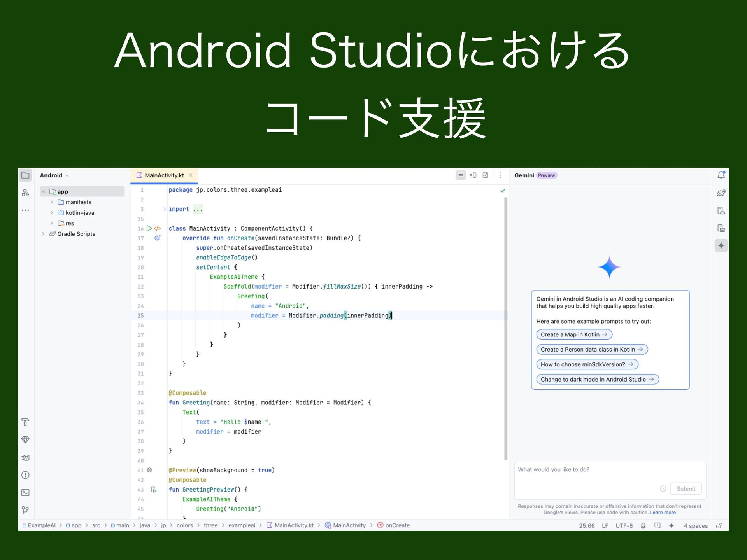Close the MainActivity.kt tab

(191, 175)
